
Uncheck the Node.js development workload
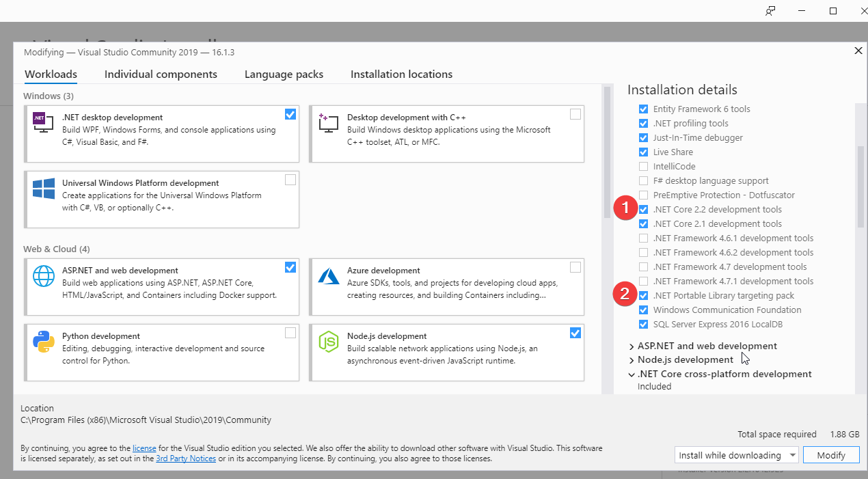tap(575, 333)
